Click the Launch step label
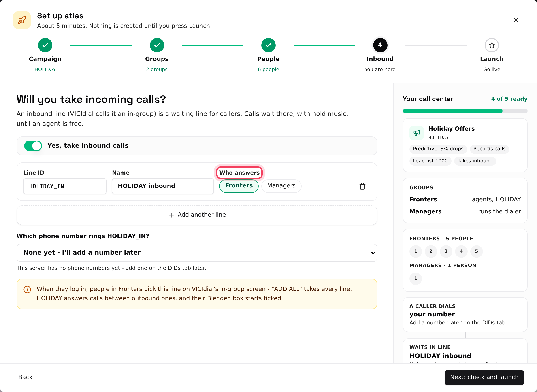Image resolution: width=537 pixels, height=392 pixels. (492, 59)
